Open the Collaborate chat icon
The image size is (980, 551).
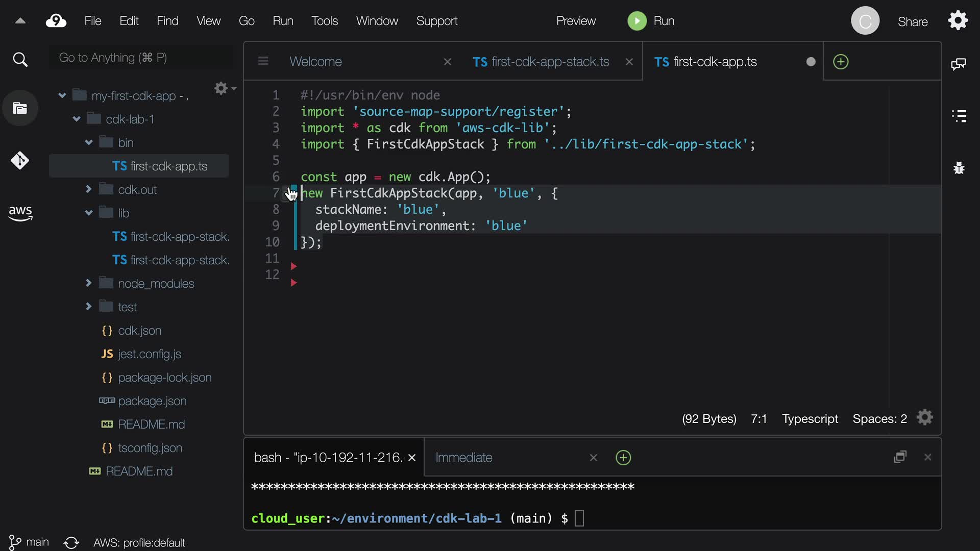point(958,64)
